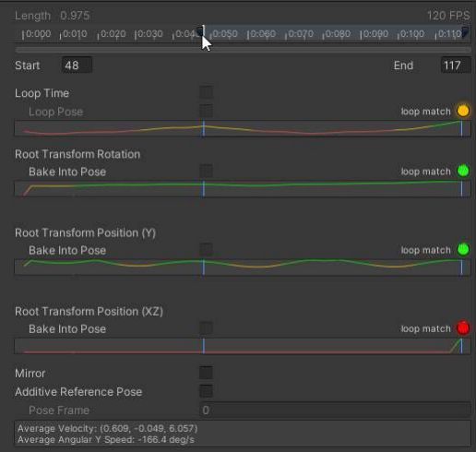The image size is (476, 452).
Task: Click the Root Transform Position (XZ) curve graph
Action: [243, 346]
